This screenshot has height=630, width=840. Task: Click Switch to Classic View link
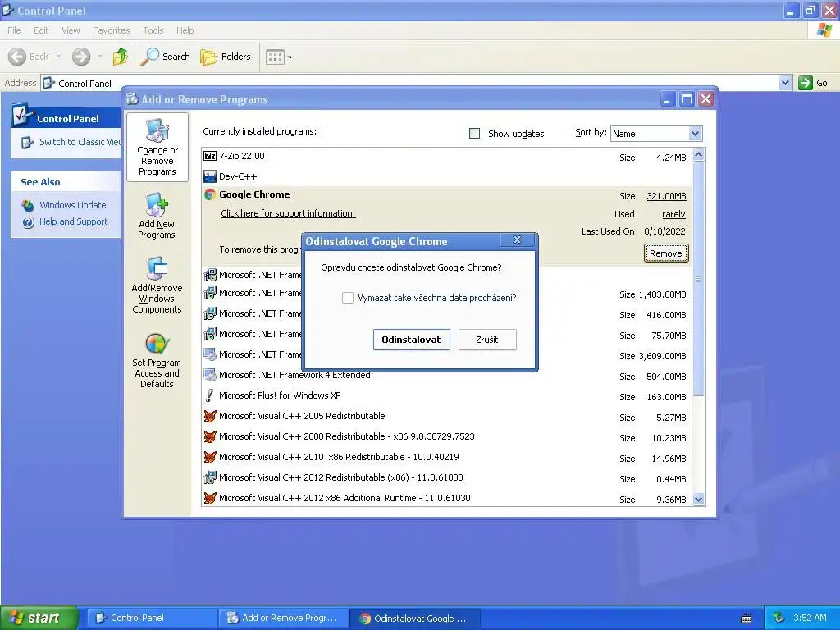point(80,142)
